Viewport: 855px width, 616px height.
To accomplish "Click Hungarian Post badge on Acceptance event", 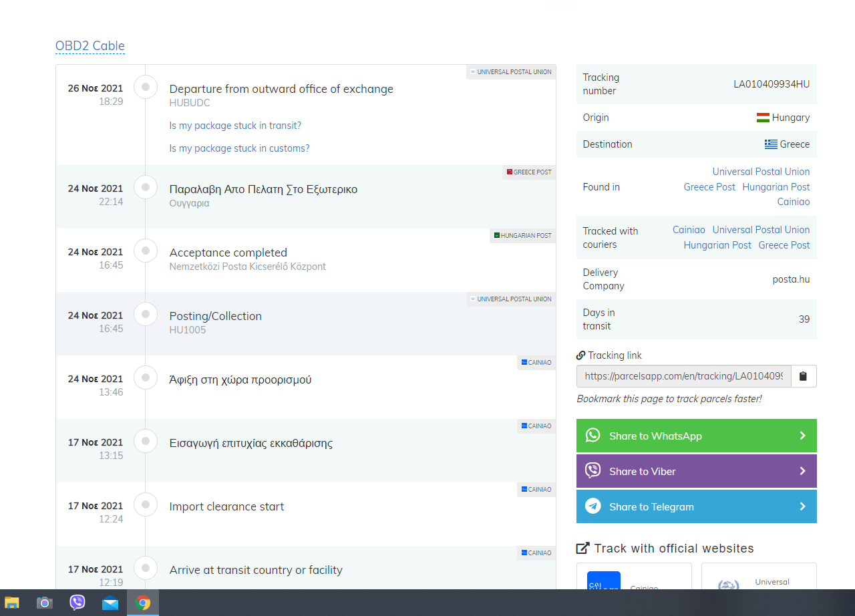I will (522, 236).
